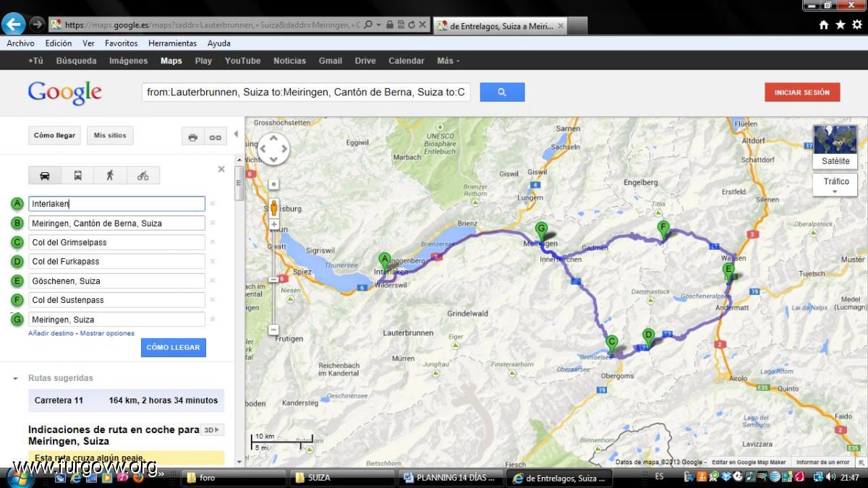The image size is (868, 488).
Task: Remove the Interlaken destination row
Action: 213,204
